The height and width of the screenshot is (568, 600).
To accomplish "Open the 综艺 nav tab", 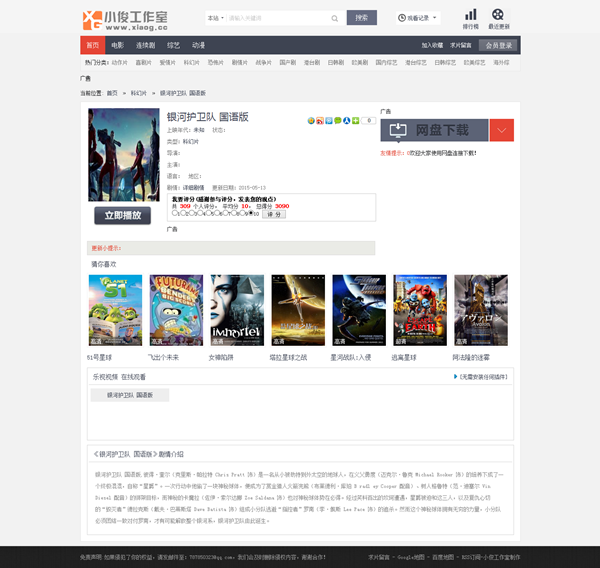I will pos(173,45).
